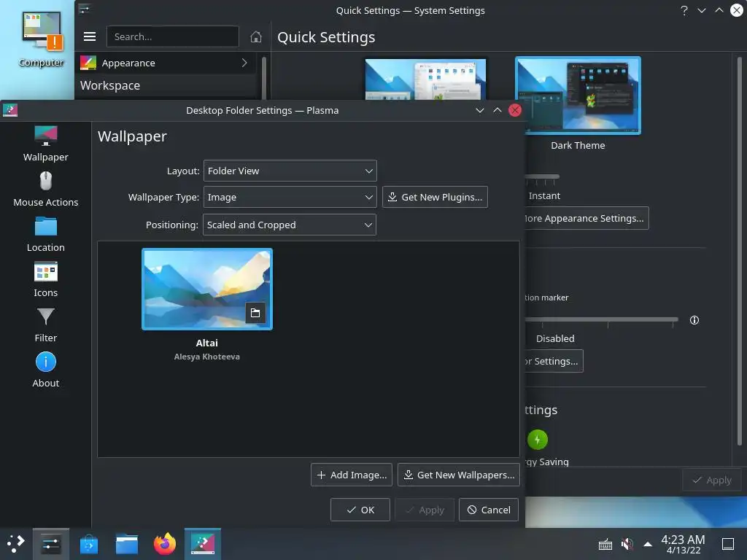747x560 pixels.
Task: Adjust the slider above Disabled label
Action: click(x=601, y=319)
